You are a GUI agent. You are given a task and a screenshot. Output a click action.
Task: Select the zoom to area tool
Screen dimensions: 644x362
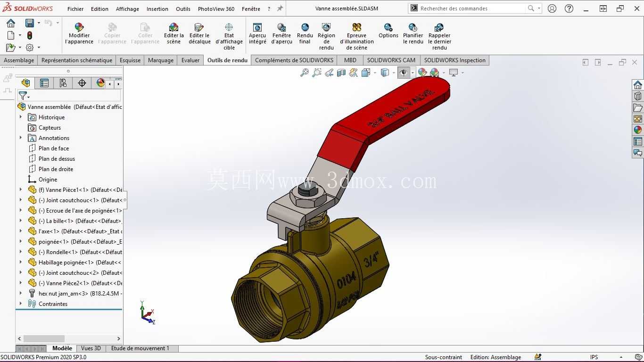point(317,73)
